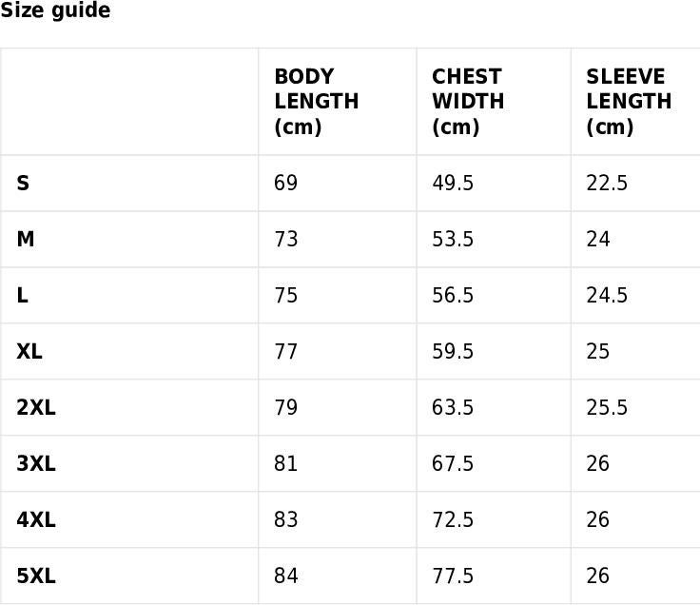Select the BODY LENGTH (cm) column header
Image resolution: width=700 pixels, height=605 pixels.
317,102
